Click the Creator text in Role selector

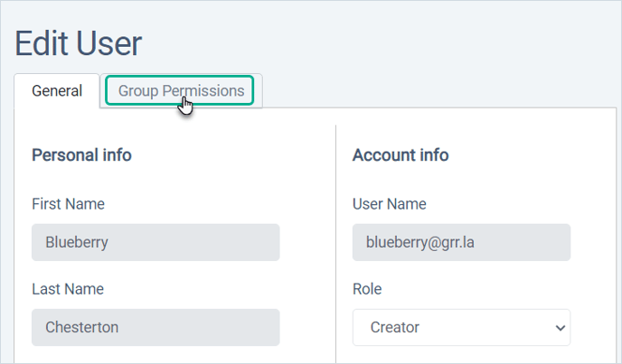coord(395,328)
